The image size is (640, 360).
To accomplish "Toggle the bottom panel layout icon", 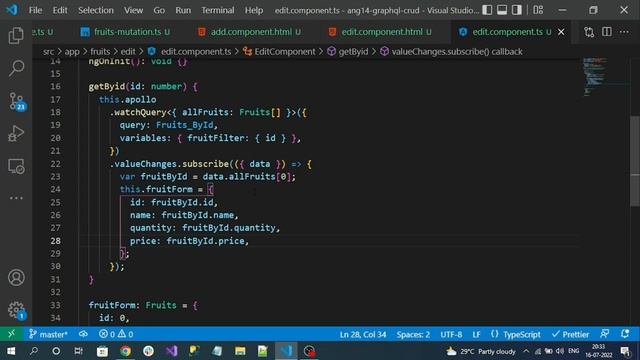I will pos(502,10).
